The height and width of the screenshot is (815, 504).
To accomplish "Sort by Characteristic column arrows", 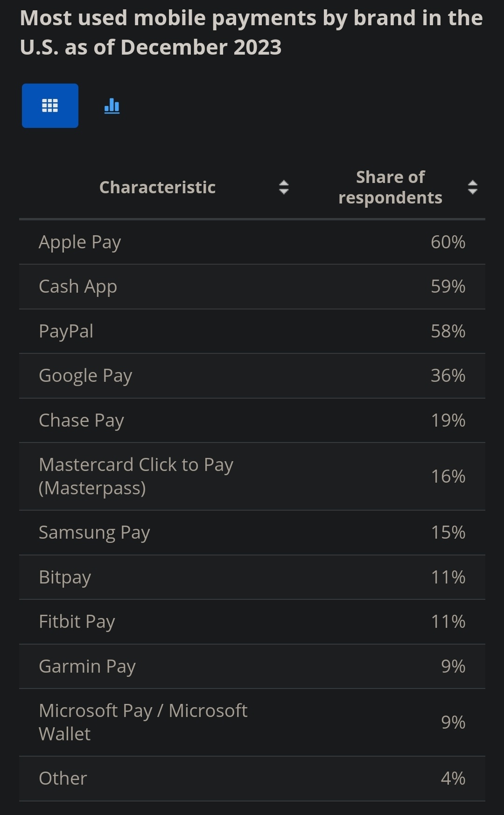I will pos(284,187).
